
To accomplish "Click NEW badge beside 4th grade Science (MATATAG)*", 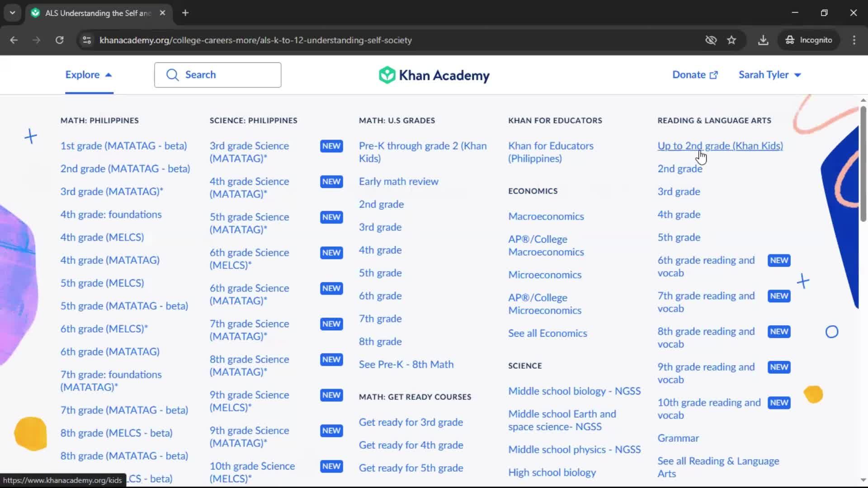I will 331,182.
